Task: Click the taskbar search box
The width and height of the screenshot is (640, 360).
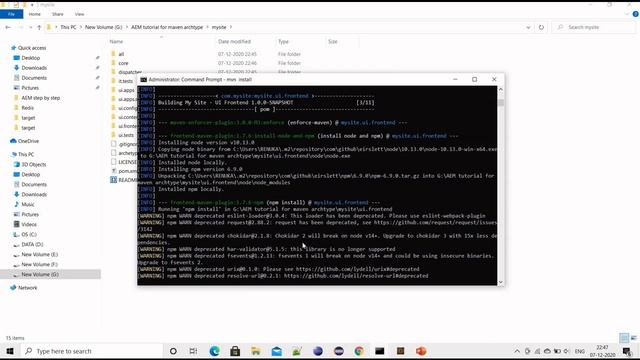Action: click(92, 351)
